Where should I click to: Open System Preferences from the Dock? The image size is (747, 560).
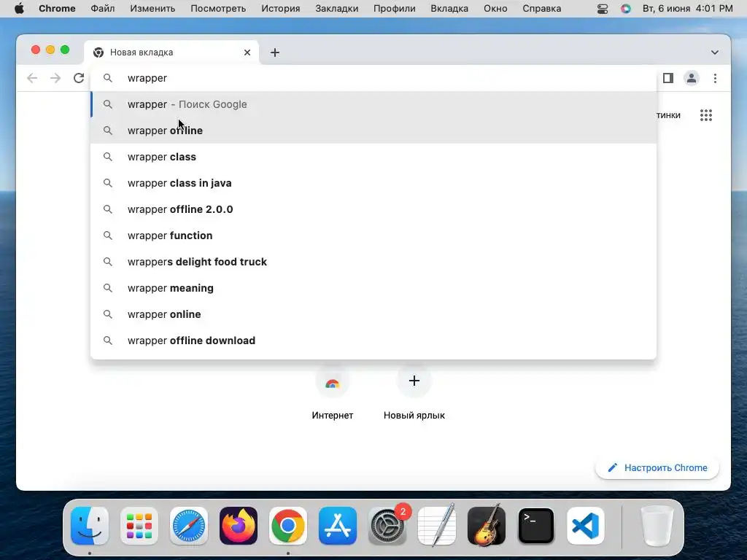coord(387,526)
